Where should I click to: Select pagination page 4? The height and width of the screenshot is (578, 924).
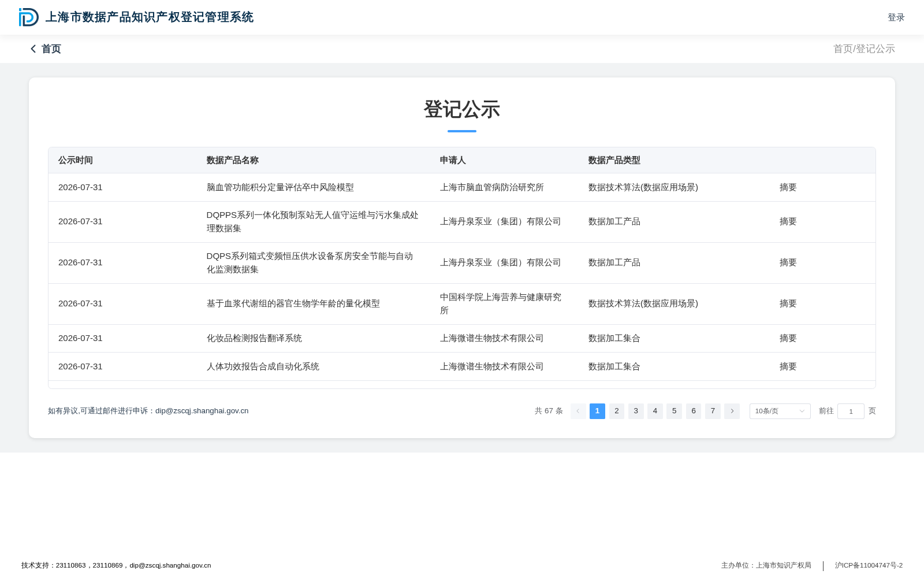[x=655, y=411]
